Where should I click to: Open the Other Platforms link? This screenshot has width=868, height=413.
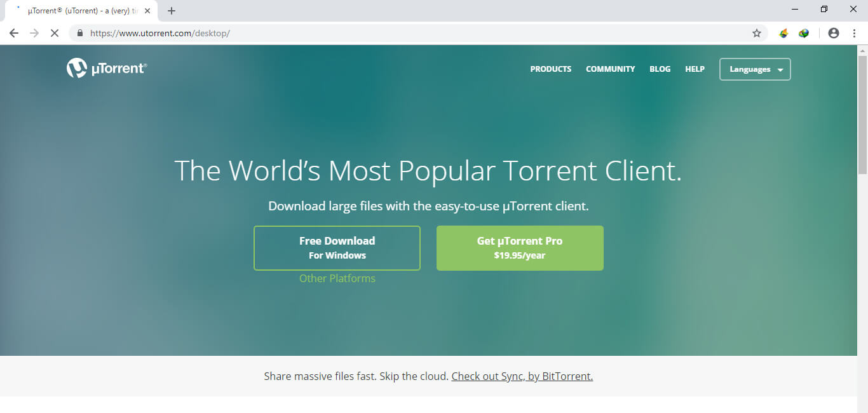(x=337, y=278)
